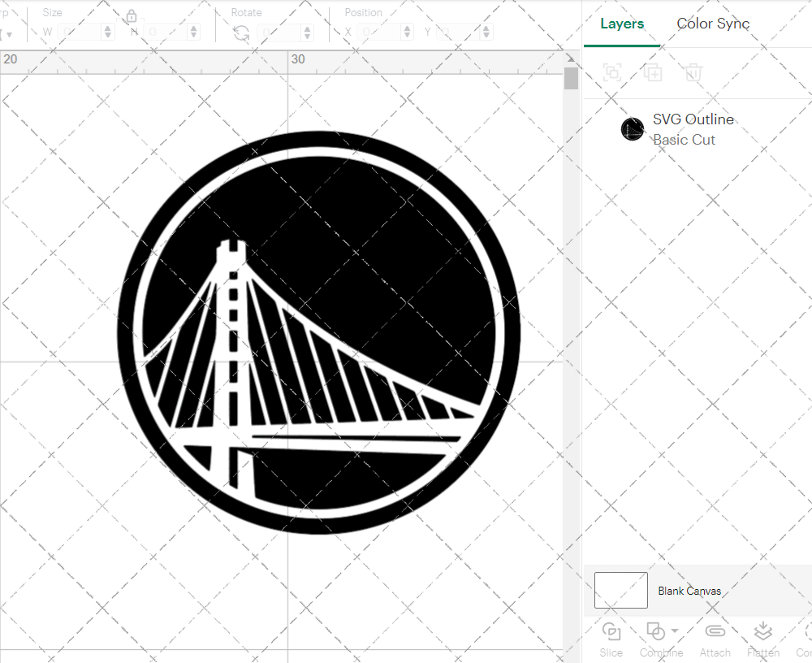Click the Rotate icon in the top toolbar
812x663 pixels.
[240, 31]
